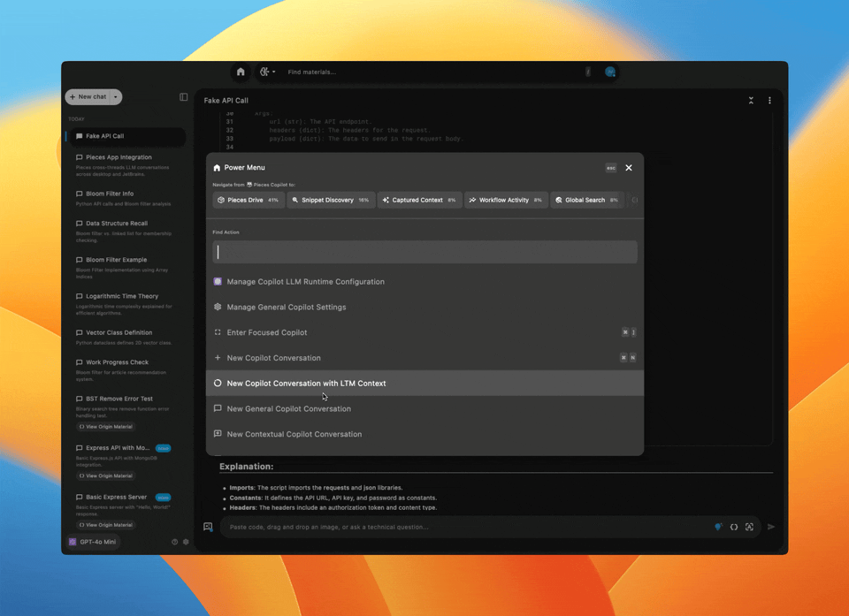Close the Power Menu with the X
This screenshot has height=616, width=849.
(629, 168)
